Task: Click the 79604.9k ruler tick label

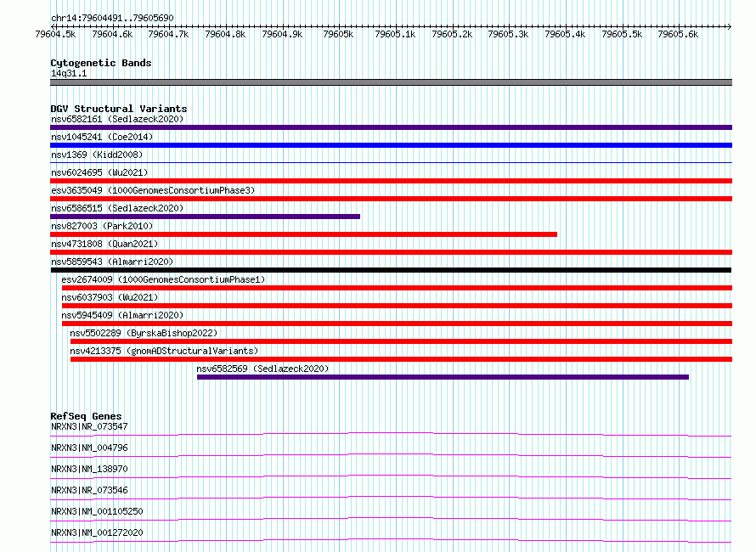Action: [x=282, y=34]
